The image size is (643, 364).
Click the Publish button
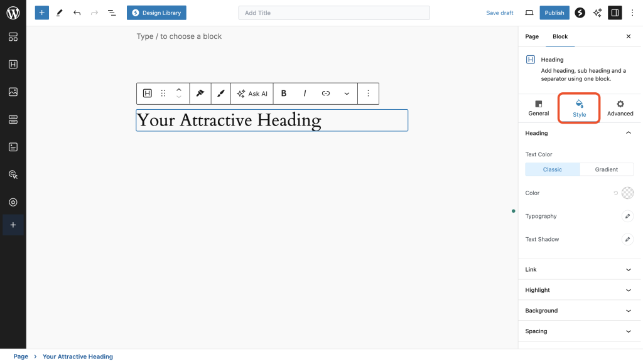point(554,13)
